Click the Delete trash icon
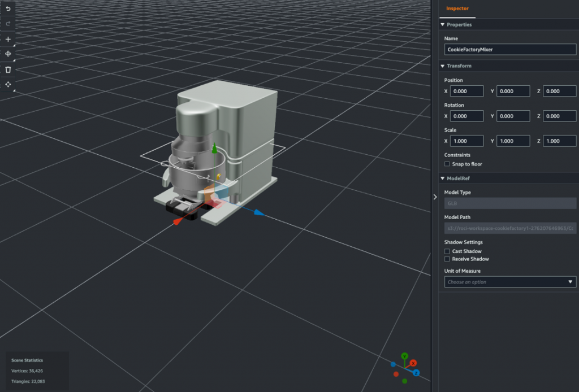This screenshot has height=392, width=579. point(8,69)
